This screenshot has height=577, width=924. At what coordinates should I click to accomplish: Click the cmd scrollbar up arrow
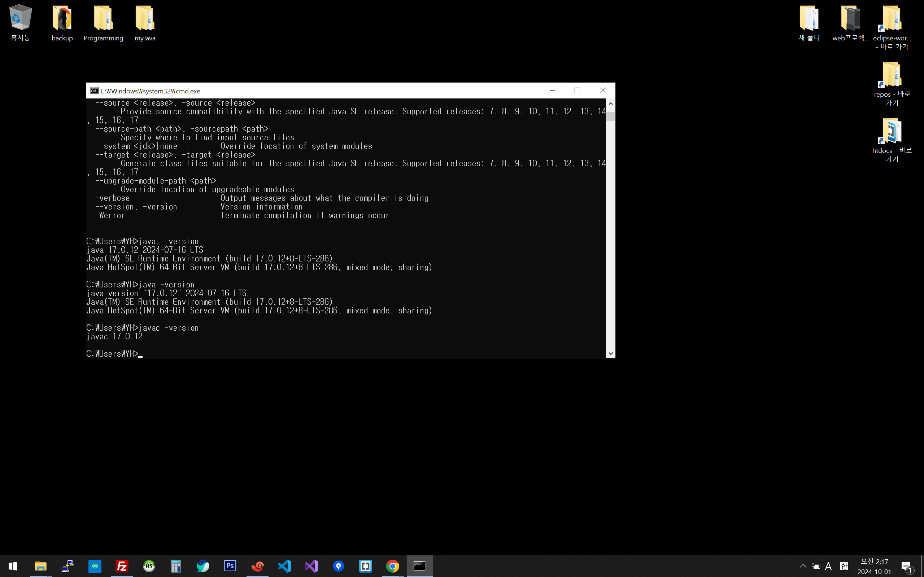click(611, 104)
